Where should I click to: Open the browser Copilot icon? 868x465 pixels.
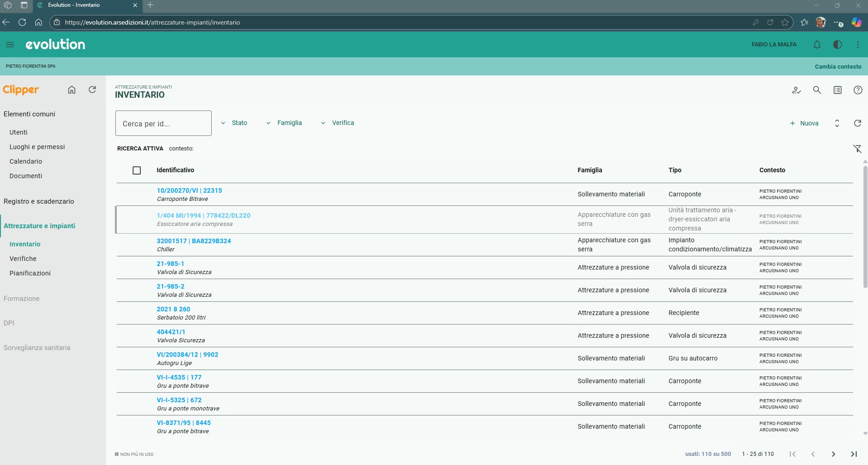(857, 22)
